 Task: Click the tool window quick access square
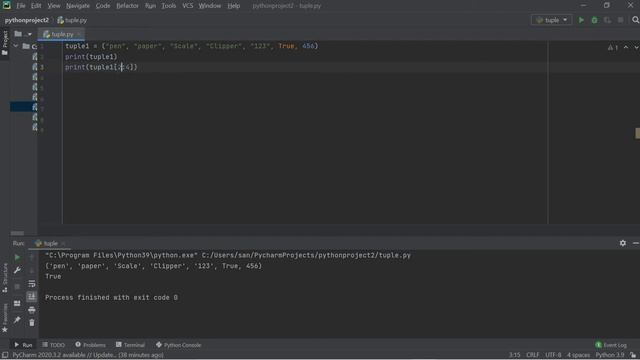[5, 355]
